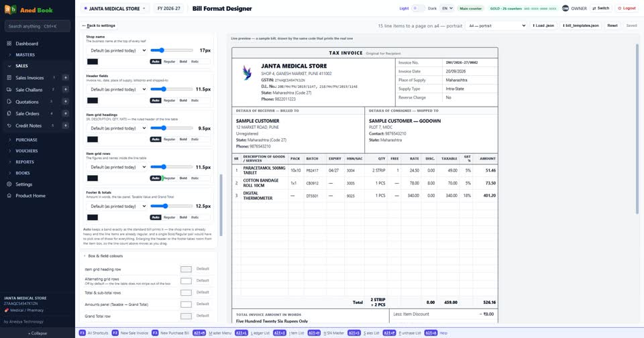Set Shop name font style to Bold
This screenshot has height=338, width=644.
pos(183,62)
